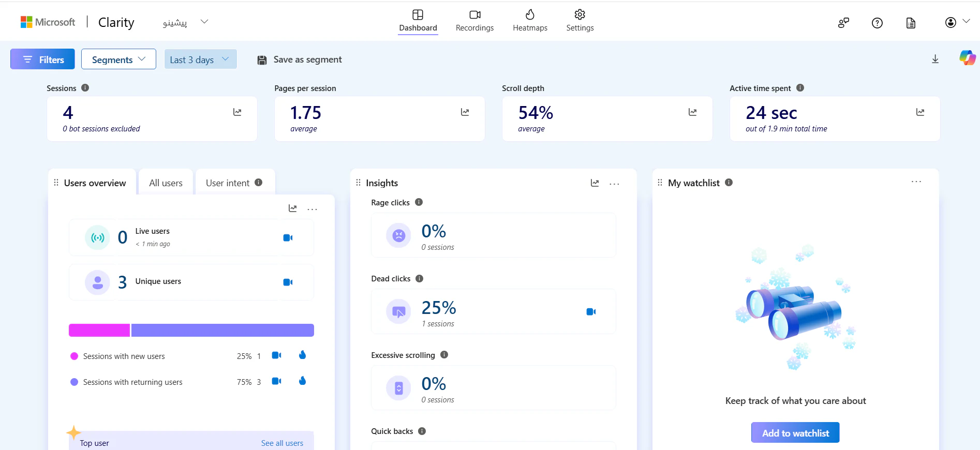Click the purple returning users bar segment

pos(222,330)
